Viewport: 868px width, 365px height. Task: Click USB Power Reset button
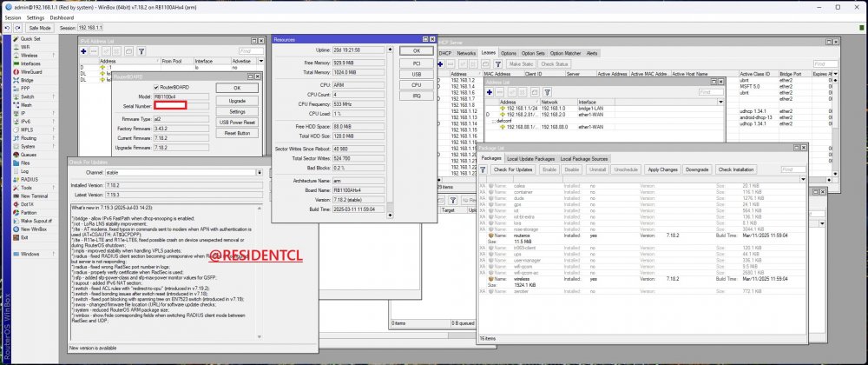(x=237, y=123)
